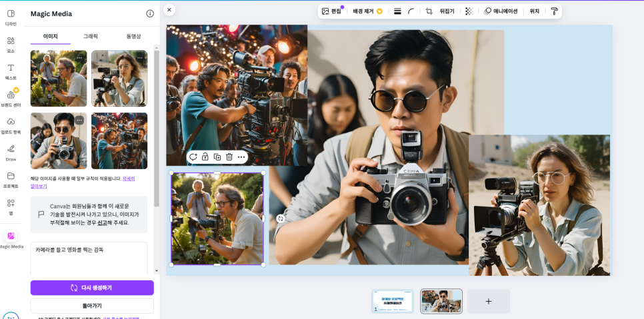Viewport: 644px width, 319px height.
Task: Click the paint roller copy style icon
Action: point(554,11)
